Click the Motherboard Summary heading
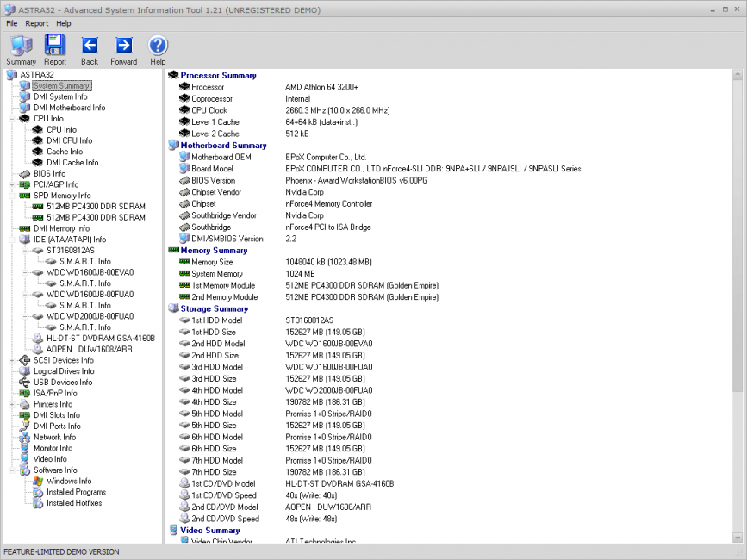The image size is (747, 560). click(x=223, y=146)
